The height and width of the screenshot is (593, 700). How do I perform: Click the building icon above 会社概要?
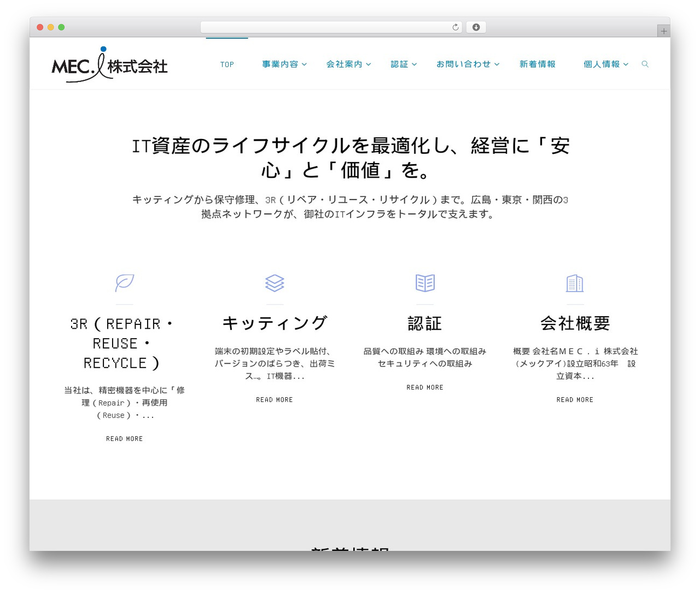[575, 283]
